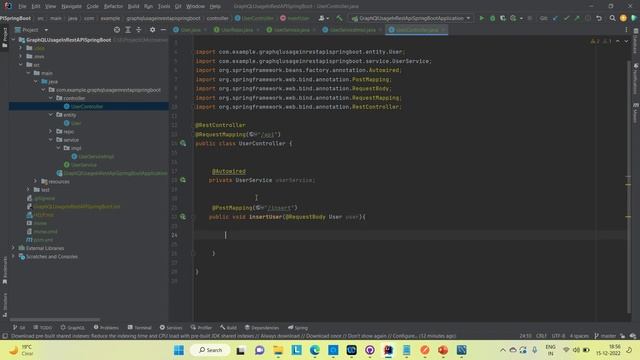Image resolution: width=640 pixels, height=360 pixels.
Task: Open the GraphQL tool window
Action: pos(73,327)
